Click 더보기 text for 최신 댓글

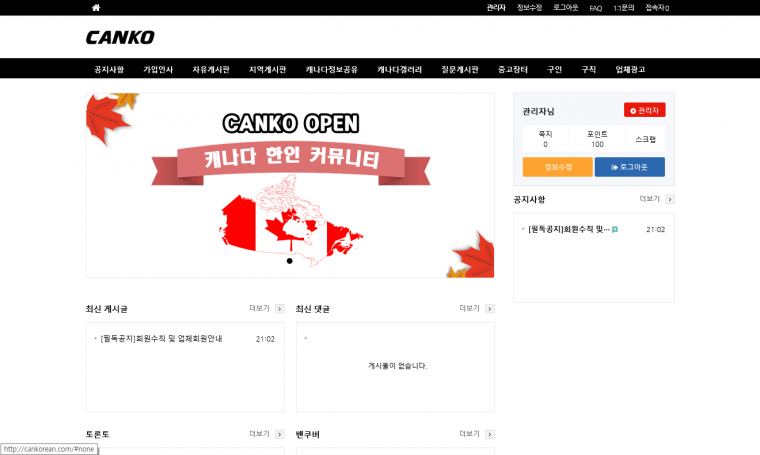click(x=469, y=308)
